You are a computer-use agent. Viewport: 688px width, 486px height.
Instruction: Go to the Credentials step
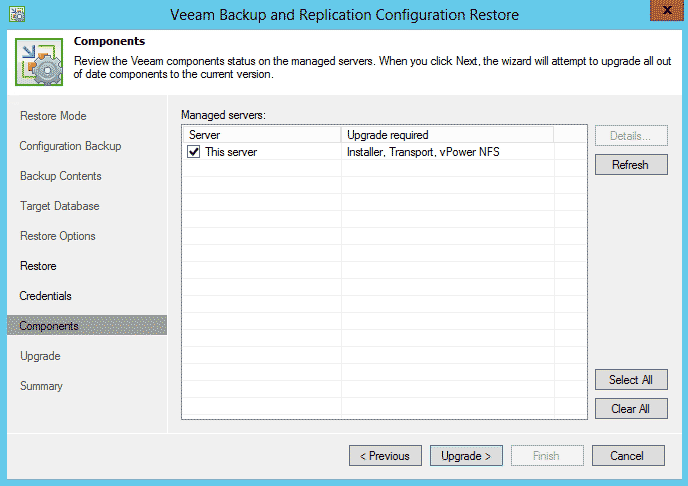tap(45, 296)
